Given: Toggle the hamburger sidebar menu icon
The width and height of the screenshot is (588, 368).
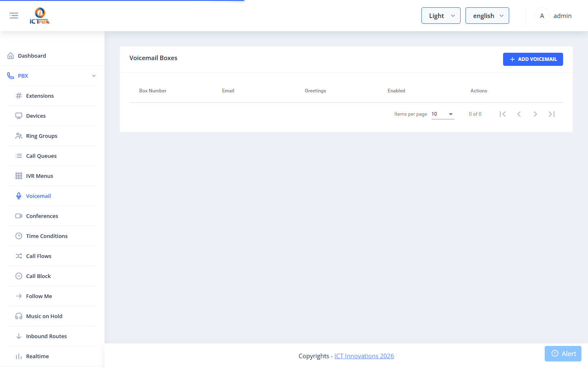Looking at the screenshot, I should (14, 16).
